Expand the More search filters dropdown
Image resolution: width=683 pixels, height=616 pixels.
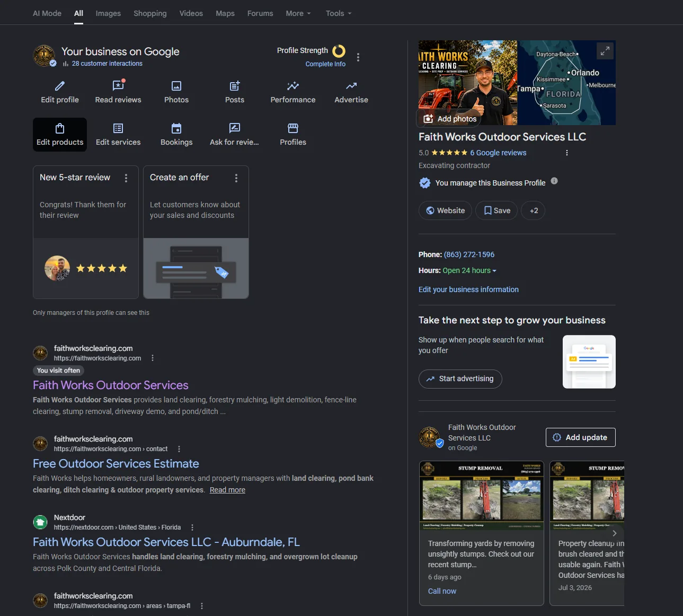(x=298, y=13)
